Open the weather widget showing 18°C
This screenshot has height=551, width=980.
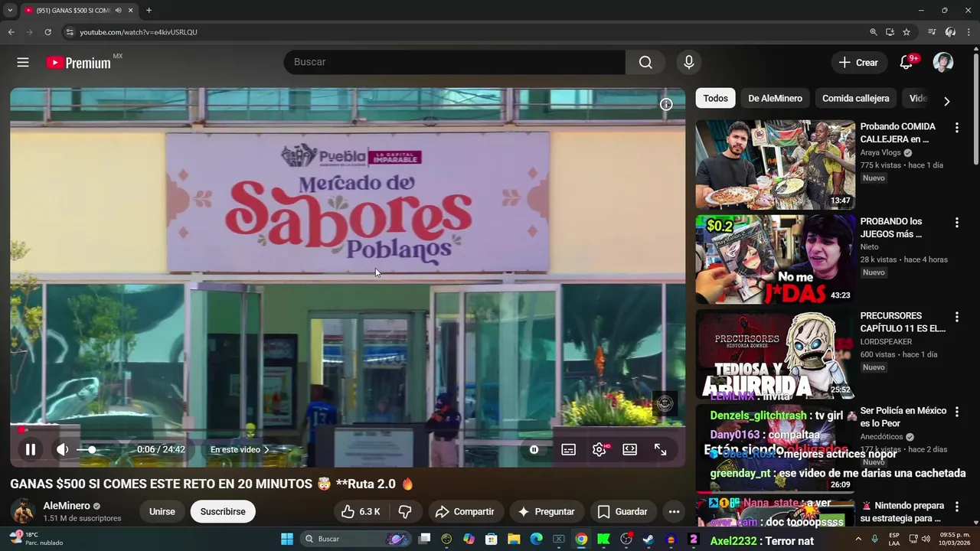(x=34, y=539)
